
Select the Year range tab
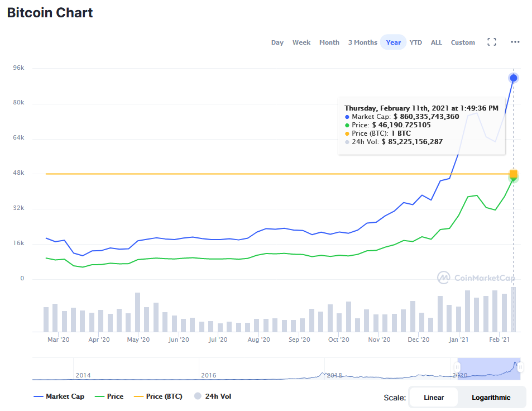(x=393, y=42)
